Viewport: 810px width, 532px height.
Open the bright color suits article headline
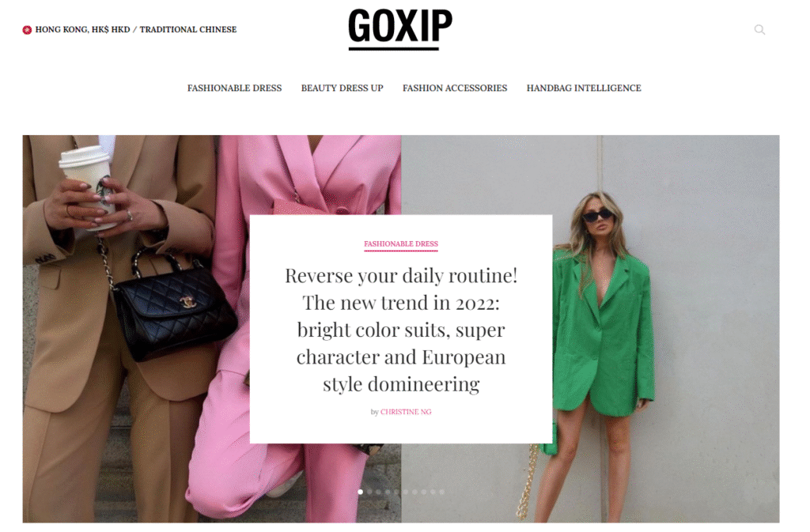(x=401, y=330)
